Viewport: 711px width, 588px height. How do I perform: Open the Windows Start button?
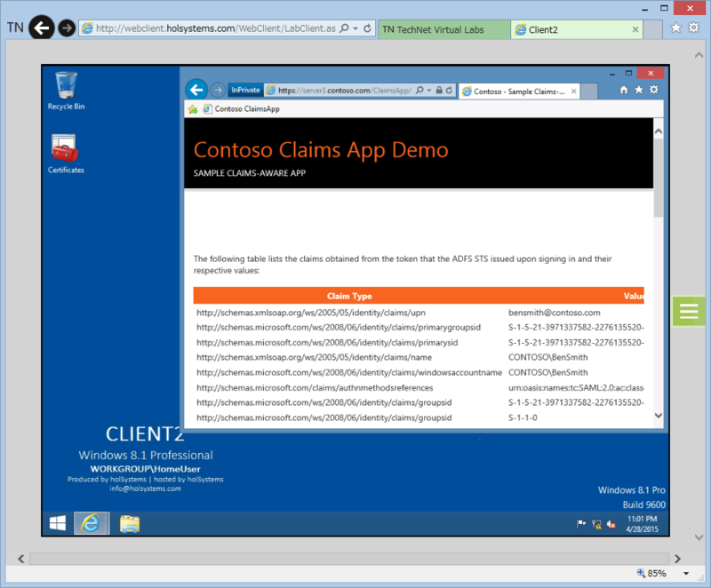(x=58, y=524)
